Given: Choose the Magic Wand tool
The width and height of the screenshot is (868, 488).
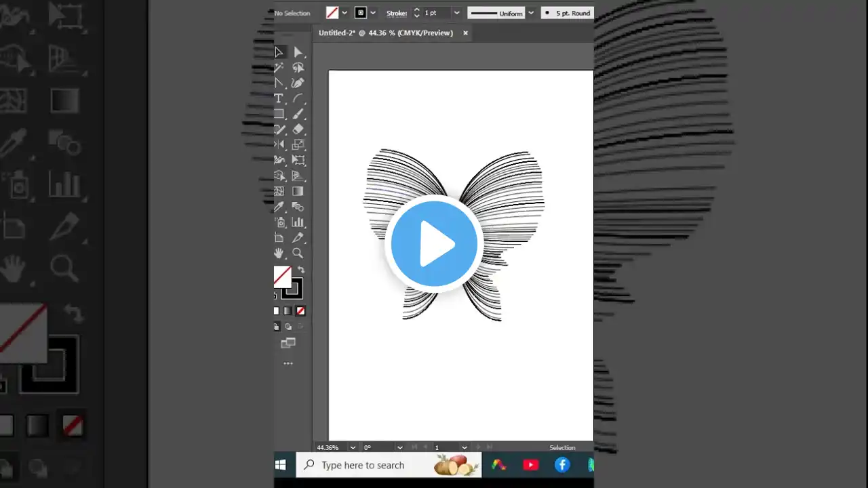Looking at the screenshot, I should [x=279, y=68].
